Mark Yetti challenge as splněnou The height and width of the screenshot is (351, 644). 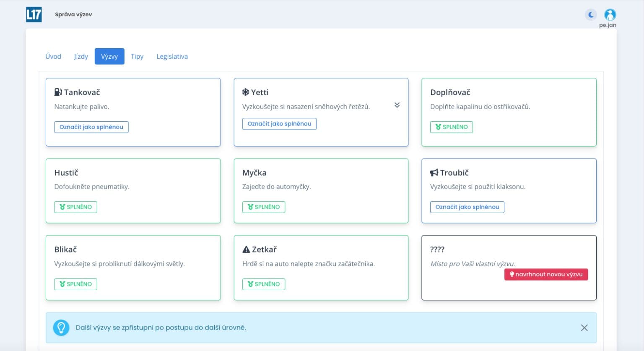pyautogui.click(x=279, y=124)
